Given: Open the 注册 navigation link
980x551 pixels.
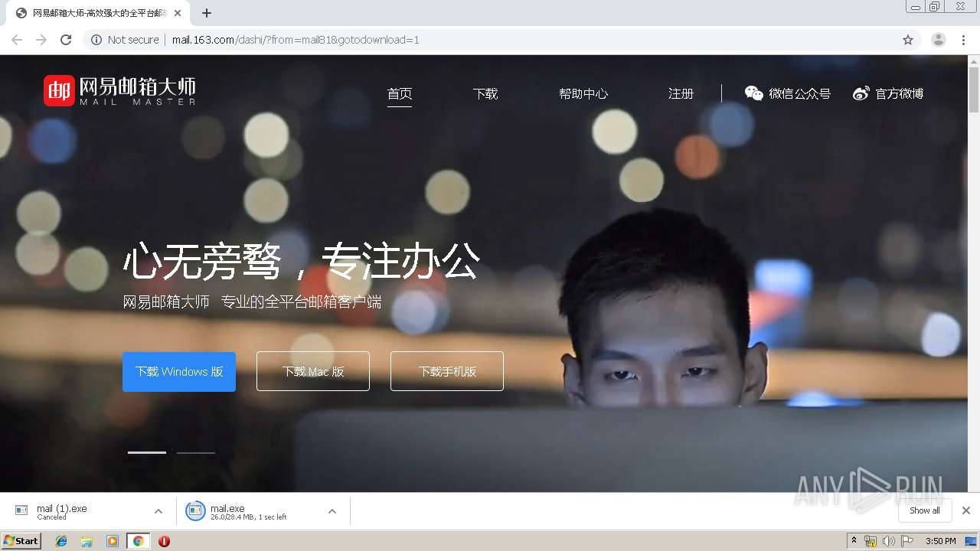Looking at the screenshot, I should [681, 93].
